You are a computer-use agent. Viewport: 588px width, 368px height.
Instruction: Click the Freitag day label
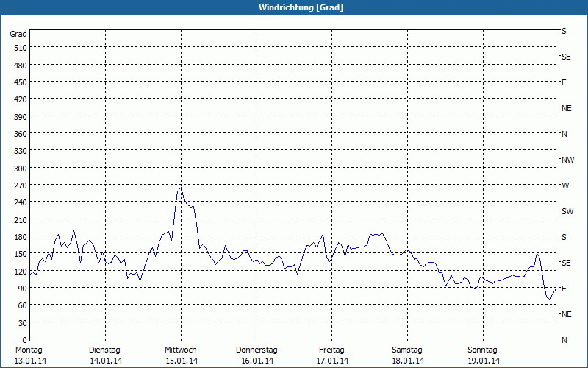click(331, 350)
